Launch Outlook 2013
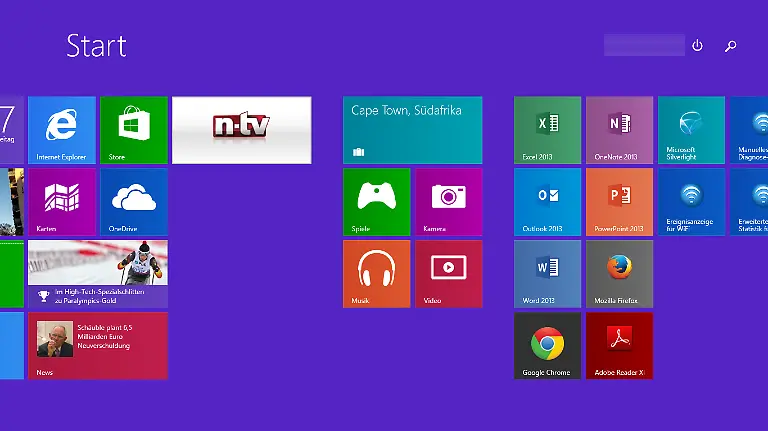Image resolution: width=768 pixels, height=431 pixels. (548, 202)
